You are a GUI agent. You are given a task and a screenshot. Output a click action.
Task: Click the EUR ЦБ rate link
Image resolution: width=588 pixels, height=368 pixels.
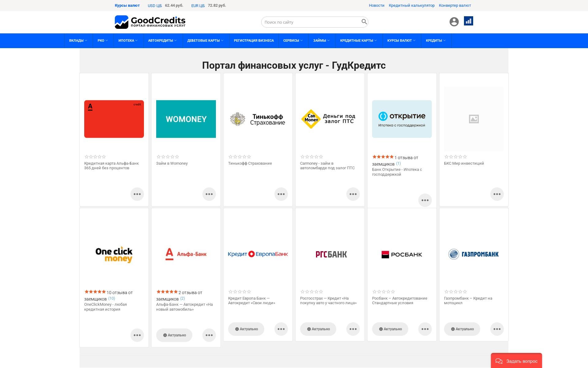[198, 6]
